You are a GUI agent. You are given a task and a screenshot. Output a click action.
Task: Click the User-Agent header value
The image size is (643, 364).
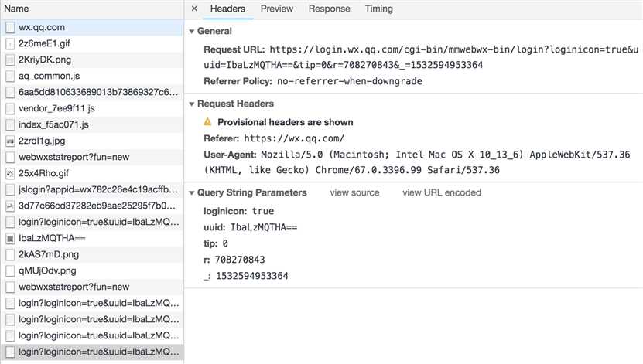pyautogui.click(x=417, y=162)
